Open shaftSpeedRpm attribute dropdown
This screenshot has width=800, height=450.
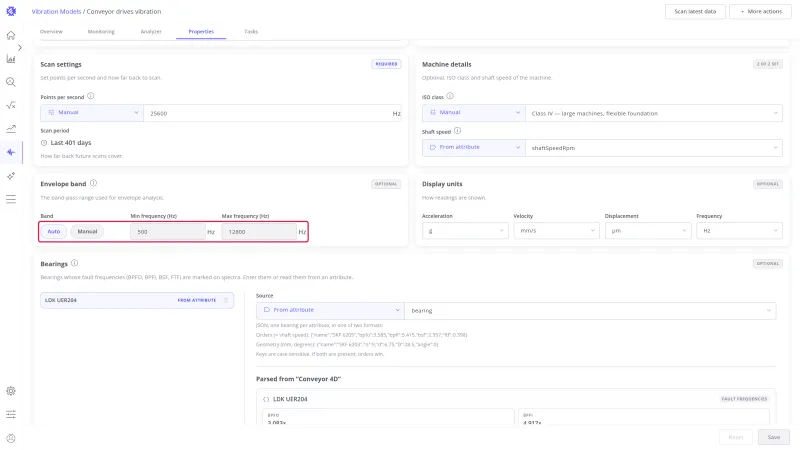coord(654,148)
